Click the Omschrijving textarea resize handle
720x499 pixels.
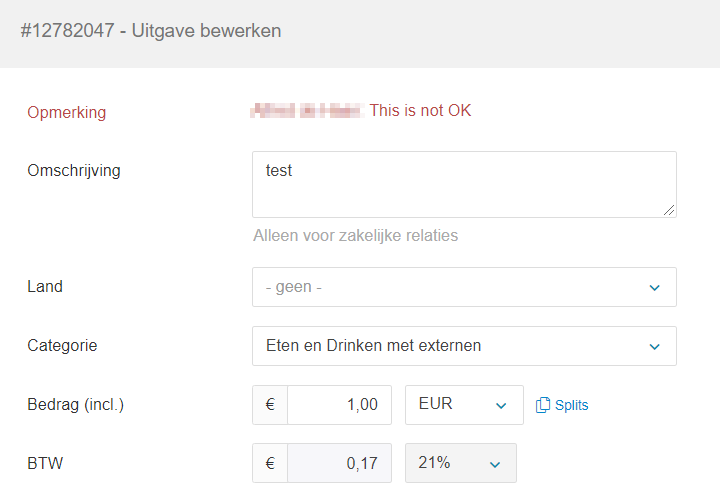click(670, 210)
